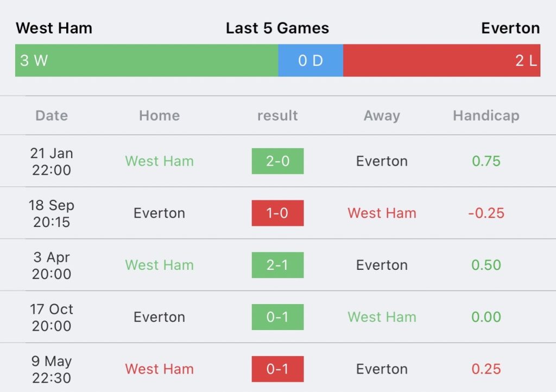
Task: Select the Handicap column header
Action: tap(486, 116)
